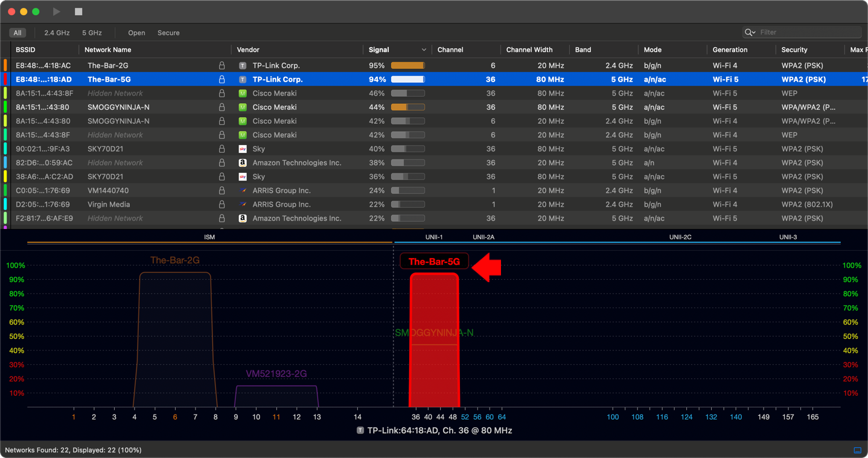Click ARRIS icon on VM1440740 row
Screen dimensions: 868x458
[x=243, y=190]
